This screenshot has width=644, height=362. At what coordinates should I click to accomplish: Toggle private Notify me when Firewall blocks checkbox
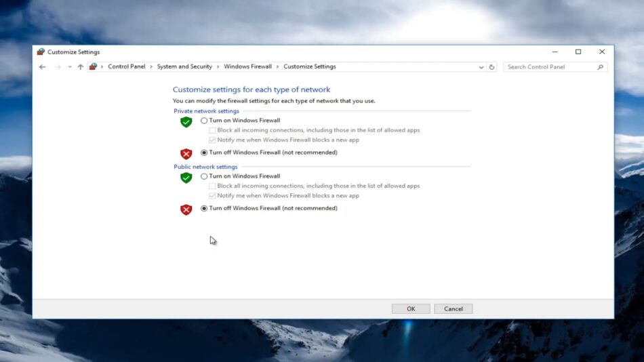(x=213, y=140)
